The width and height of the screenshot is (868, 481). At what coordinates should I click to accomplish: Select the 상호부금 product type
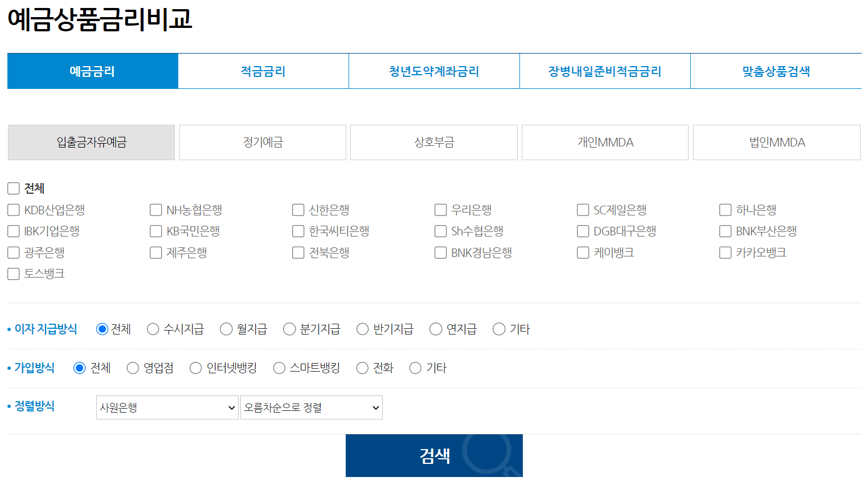coord(434,142)
